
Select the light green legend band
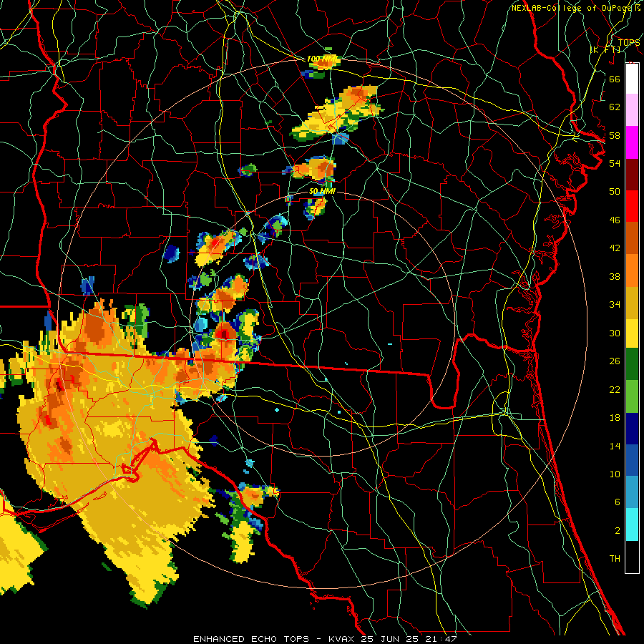pos(632,396)
